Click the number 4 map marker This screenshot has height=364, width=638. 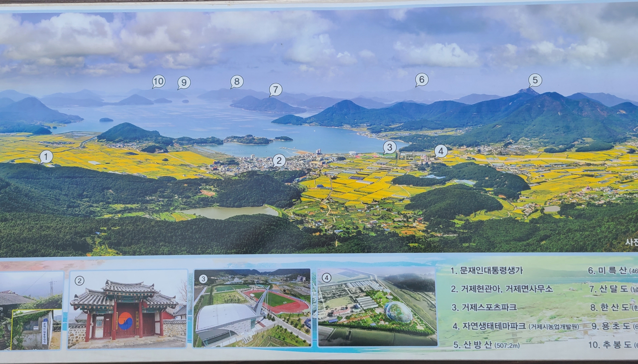[x=440, y=151]
